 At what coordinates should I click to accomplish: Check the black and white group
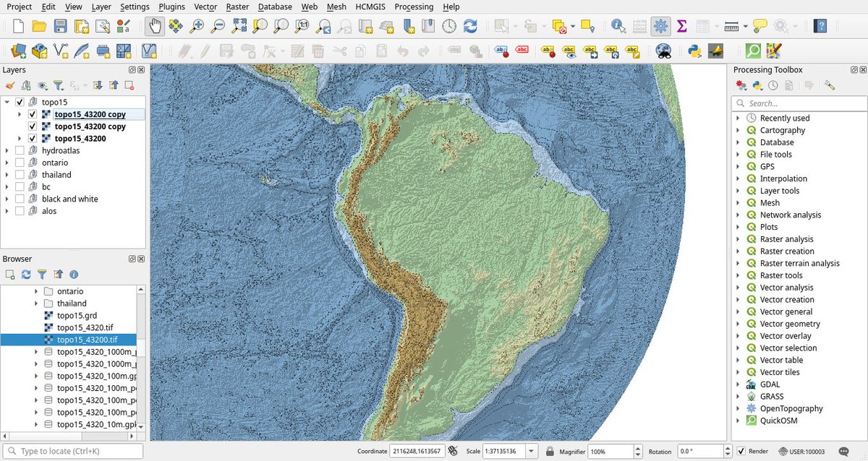pyautogui.click(x=20, y=199)
